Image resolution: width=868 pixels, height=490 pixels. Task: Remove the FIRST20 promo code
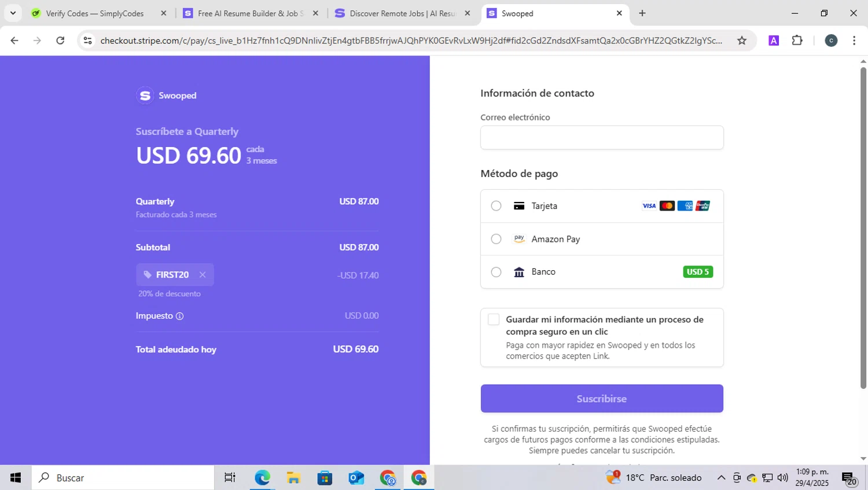point(203,275)
